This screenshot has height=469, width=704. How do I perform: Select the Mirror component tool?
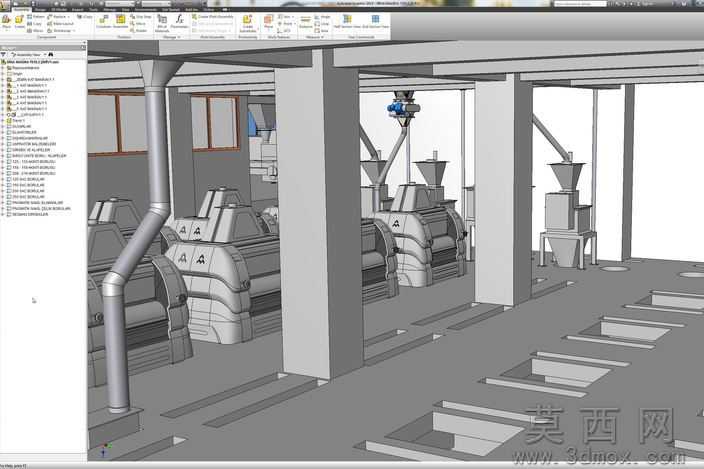(x=35, y=31)
